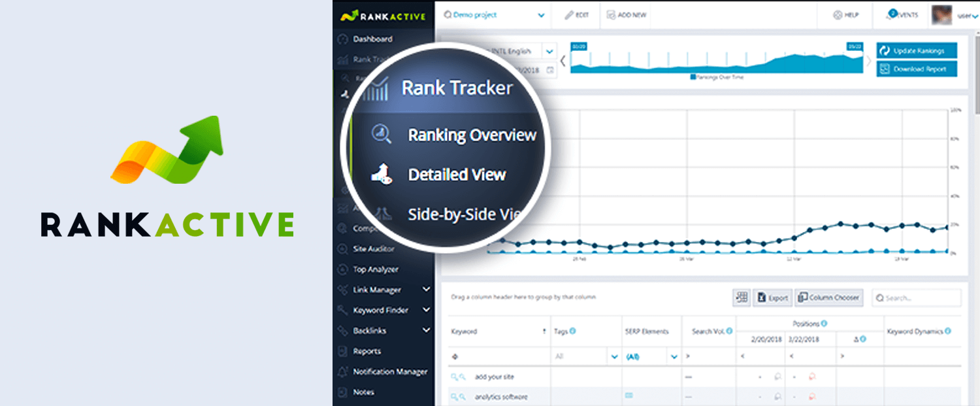Click the Backlinks chain icon
This screenshot has height=406, width=980.
click(342, 331)
